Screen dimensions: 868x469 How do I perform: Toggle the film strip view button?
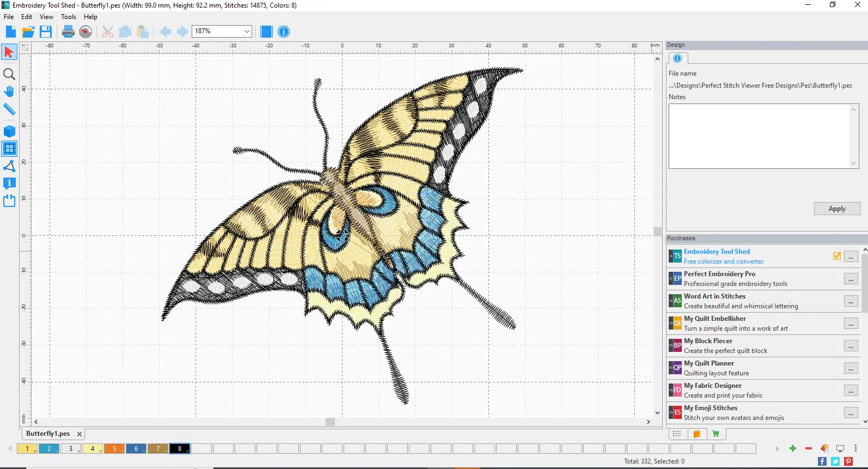[266, 32]
